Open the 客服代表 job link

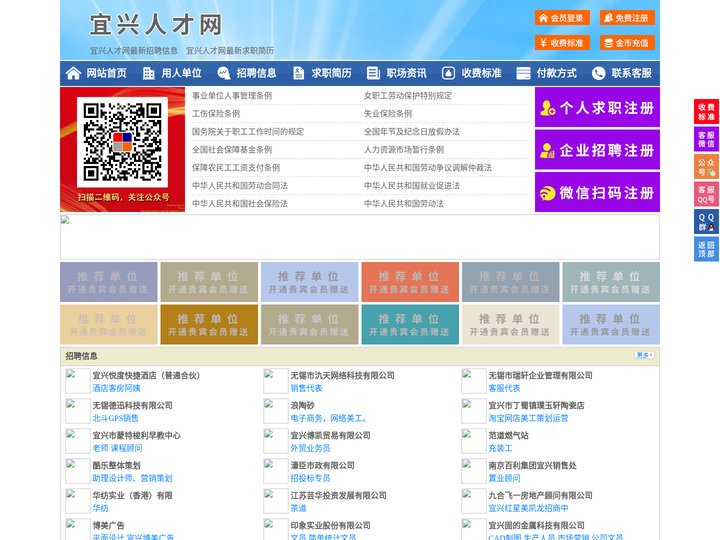point(504,388)
